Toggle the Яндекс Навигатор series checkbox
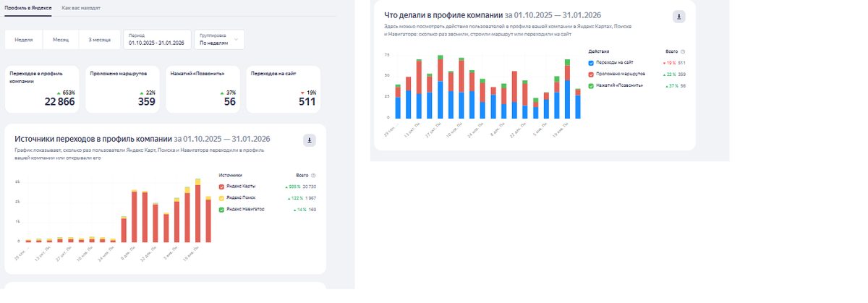Image resolution: width=868 pixels, height=303 pixels. point(221,209)
